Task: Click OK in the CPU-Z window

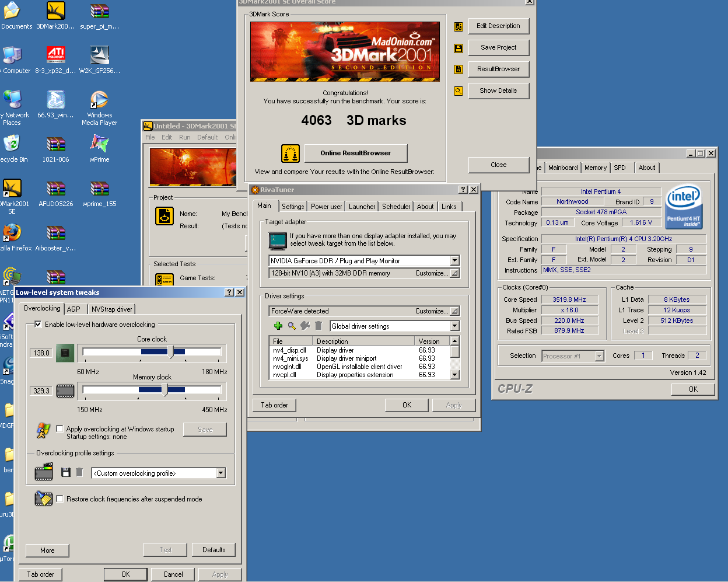Action: click(x=693, y=389)
